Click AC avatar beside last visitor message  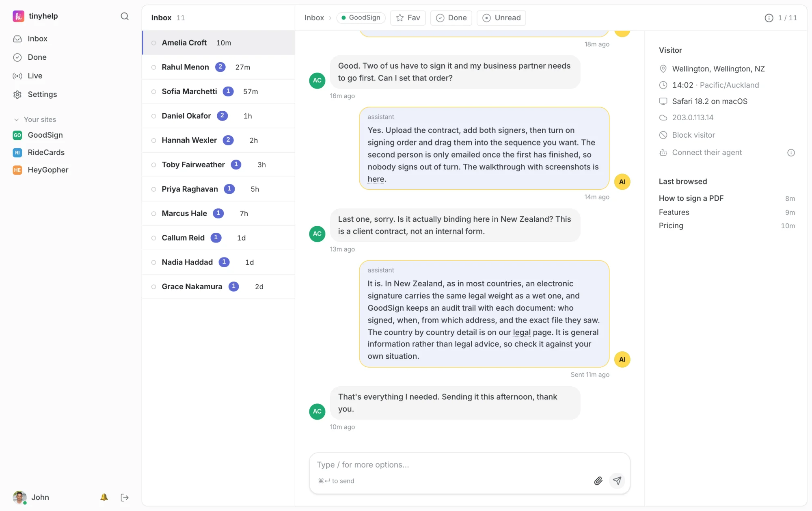point(317,411)
